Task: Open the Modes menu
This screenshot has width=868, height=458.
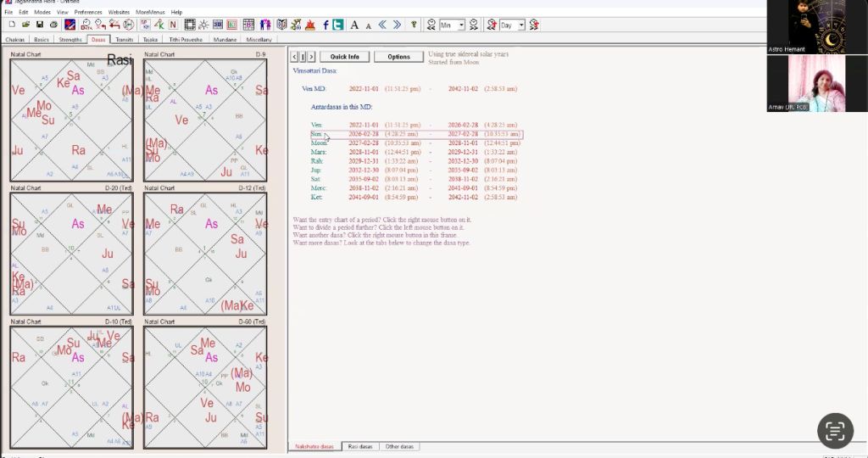Action: pyautogui.click(x=42, y=12)
